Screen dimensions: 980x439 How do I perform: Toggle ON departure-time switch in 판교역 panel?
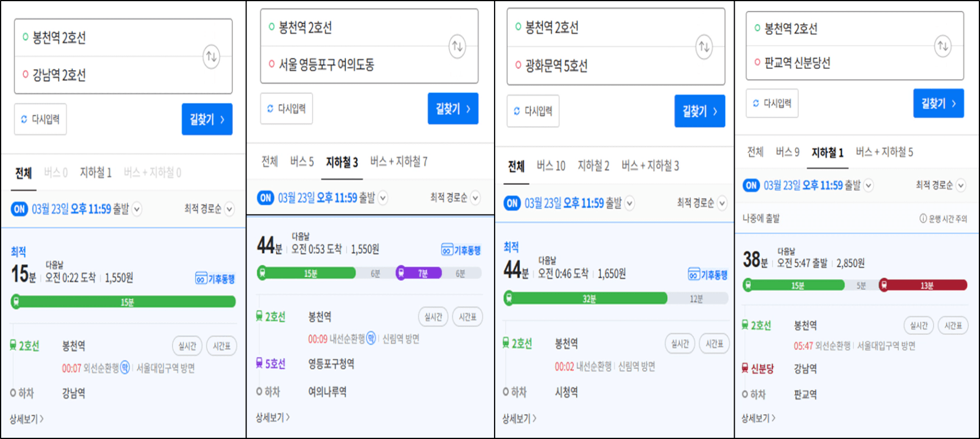(x=751, y=185)
